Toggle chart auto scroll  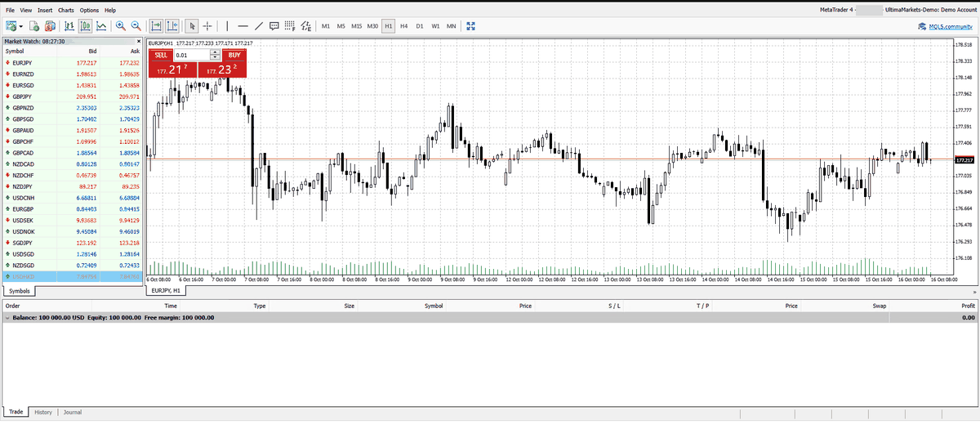coord(157,26)
